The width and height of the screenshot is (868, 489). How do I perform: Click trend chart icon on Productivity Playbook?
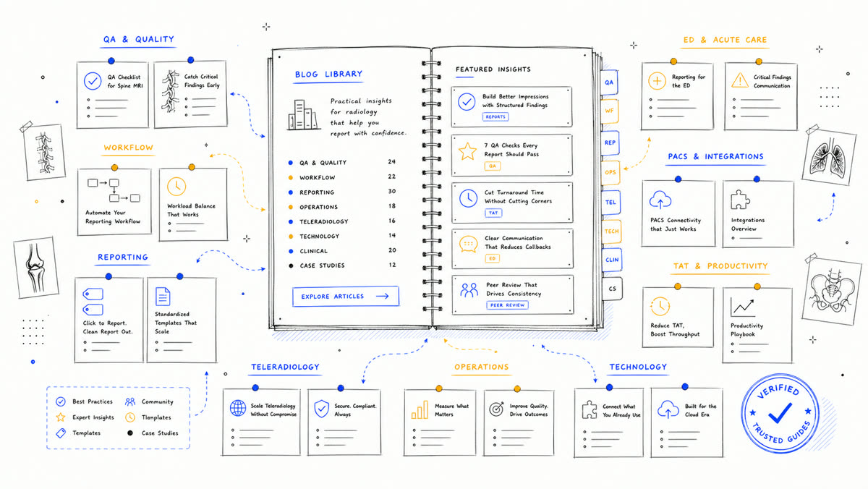click(x=742, y=307)
